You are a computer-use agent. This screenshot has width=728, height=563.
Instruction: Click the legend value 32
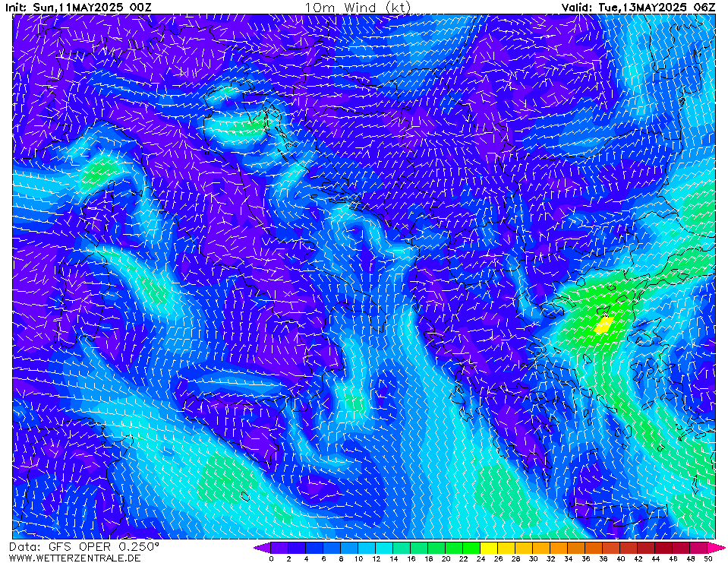pyautogui.click(x=550, y=558)
